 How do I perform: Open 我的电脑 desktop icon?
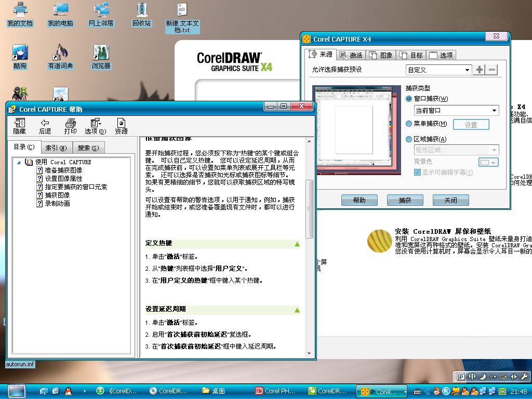coord(60,14)
